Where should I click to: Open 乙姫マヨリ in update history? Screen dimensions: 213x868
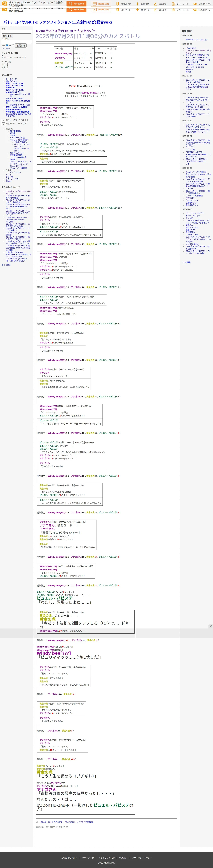(x=190, y=198)
